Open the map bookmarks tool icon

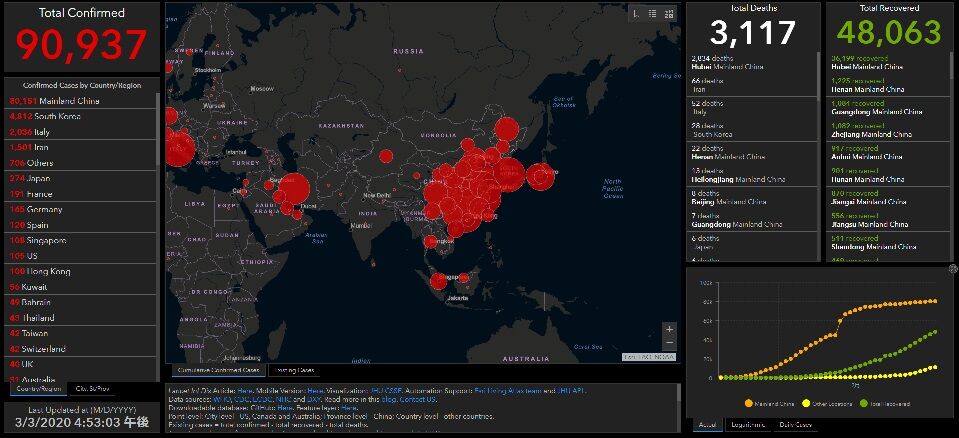click(636, 14)
